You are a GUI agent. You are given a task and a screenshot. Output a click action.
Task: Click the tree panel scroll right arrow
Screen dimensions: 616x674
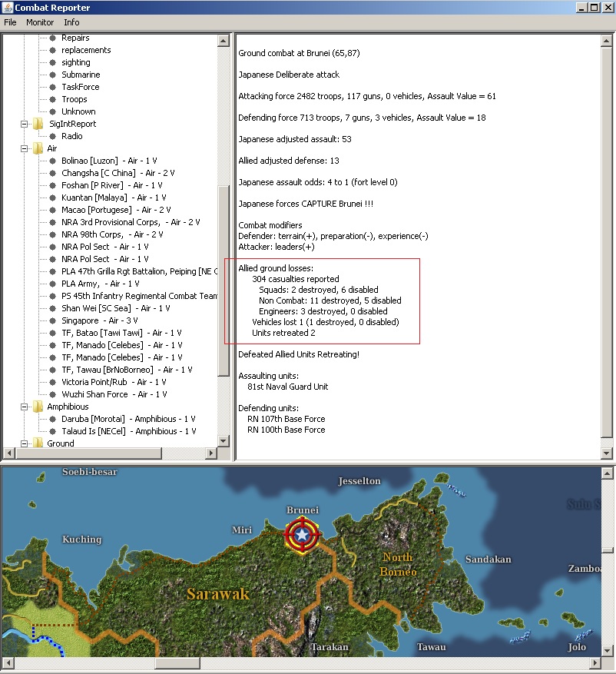pos(211,453)
